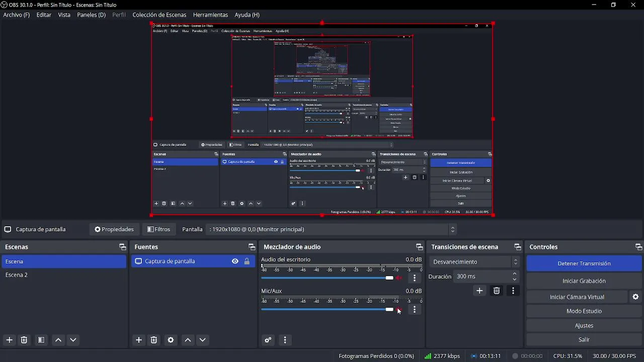
Task: Open the Paneles (D) menu
Action: click(x=91, y=15)
